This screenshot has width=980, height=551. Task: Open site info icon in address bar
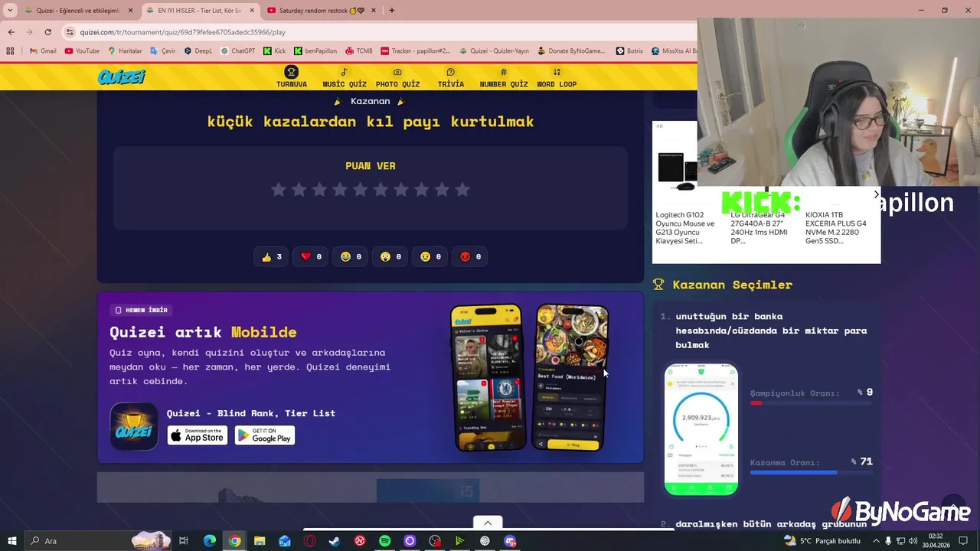pos(70,32)
